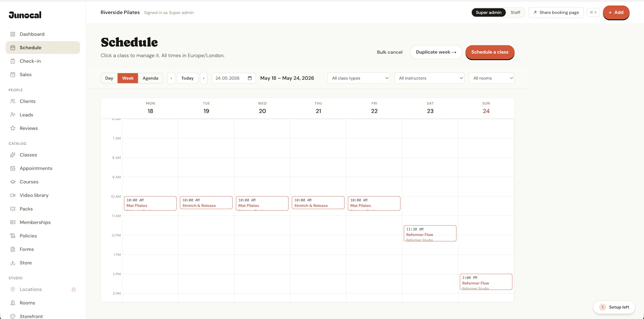The width and height of the screenshot is (644, 319).
Task: Open Memberships in the sidebar
Action: [x=43, y=222]
